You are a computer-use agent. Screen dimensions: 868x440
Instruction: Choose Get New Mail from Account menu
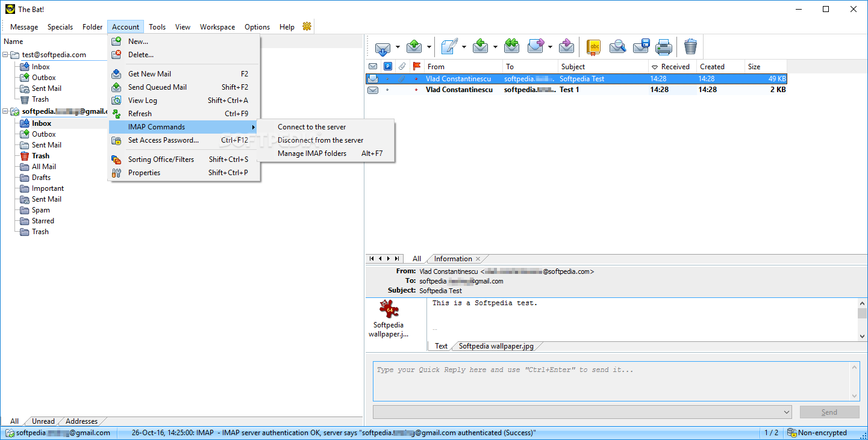coord(183,74)
